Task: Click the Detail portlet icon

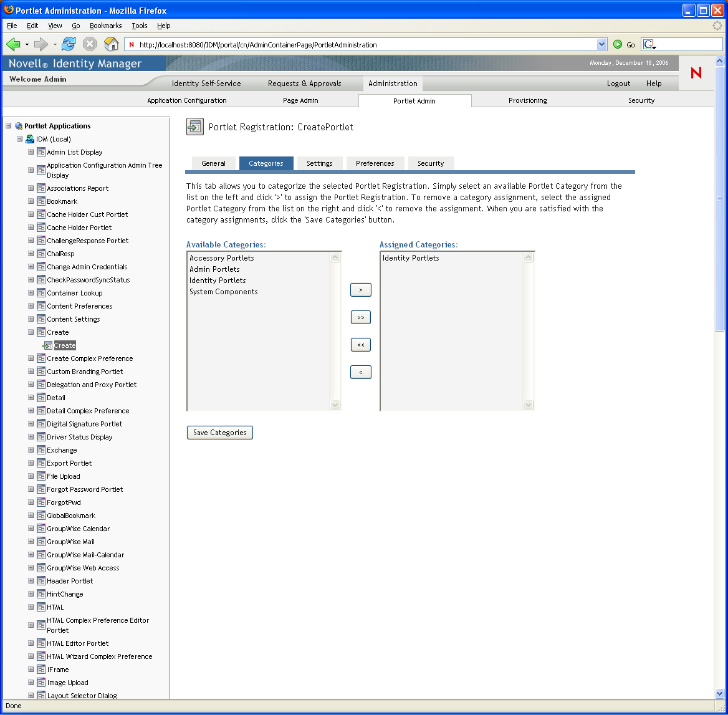Action: pyautogui.click(x=41, y=398)
